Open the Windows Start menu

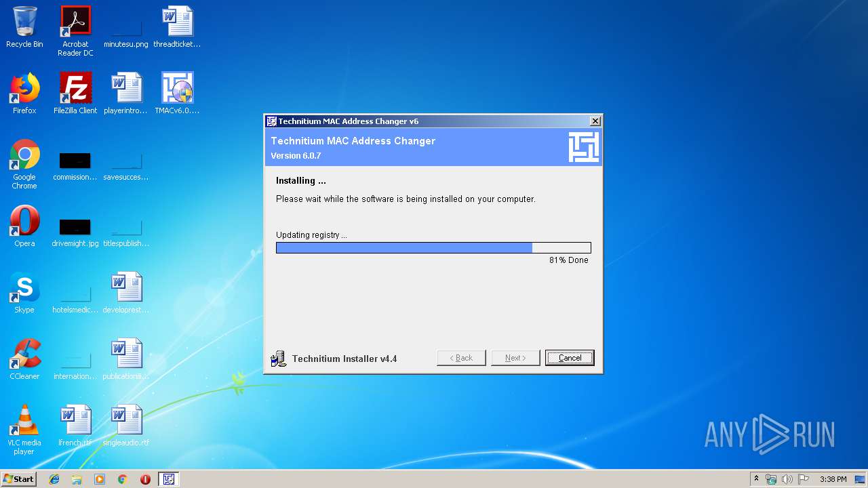coord(18,479)
